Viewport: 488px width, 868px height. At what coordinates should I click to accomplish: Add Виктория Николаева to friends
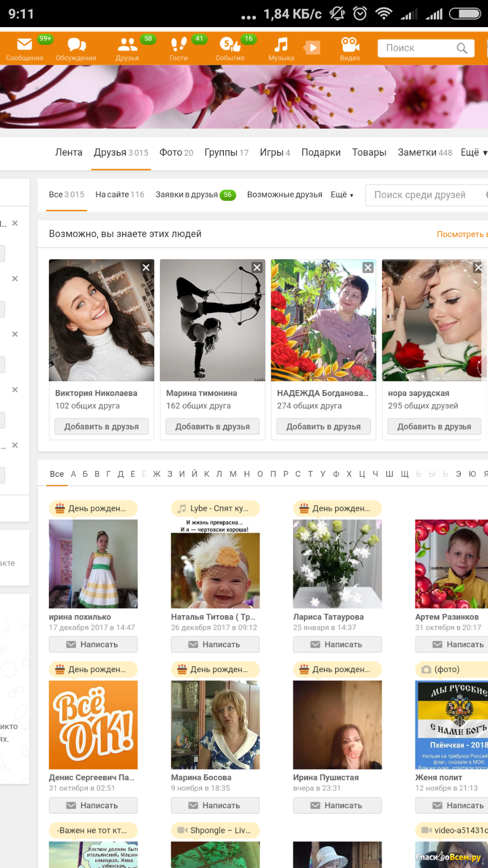101,427
